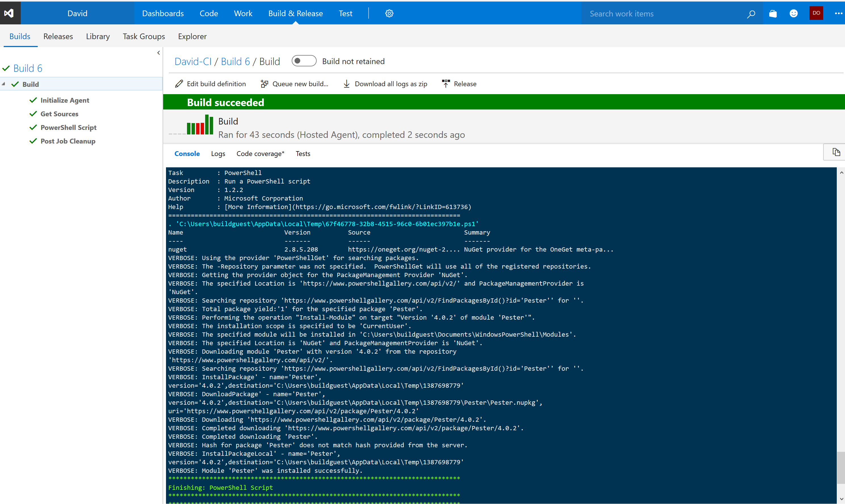Open the David-CI breadcrumb link
845x504 pixels.
[x=193, y=62]
